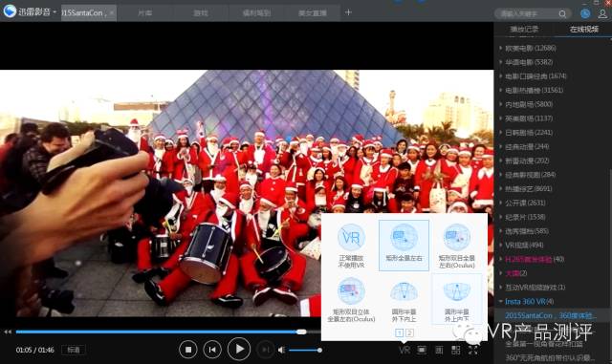Go to page 2 of VR modes
This screenshot has height=364, width=612.
pyautogui.click(x=409, y=332)
